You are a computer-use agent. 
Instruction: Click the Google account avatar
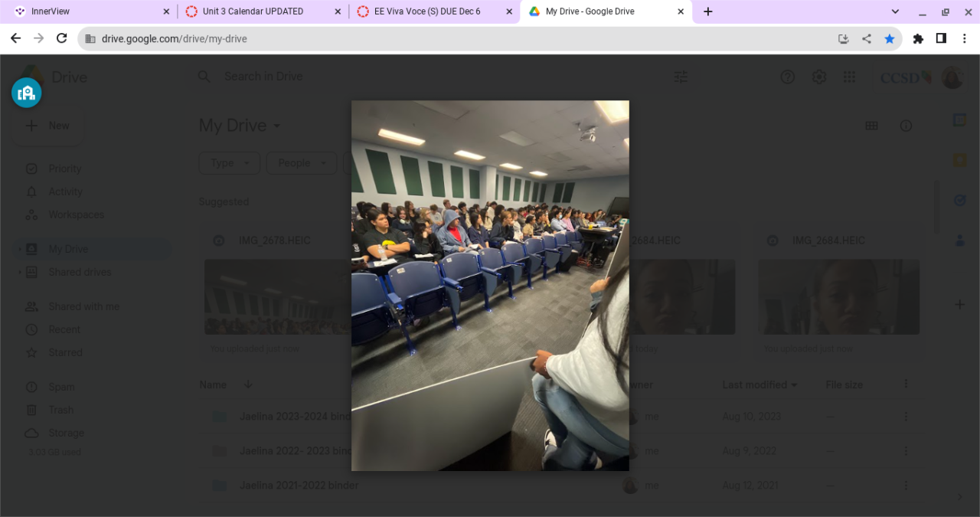952,77
